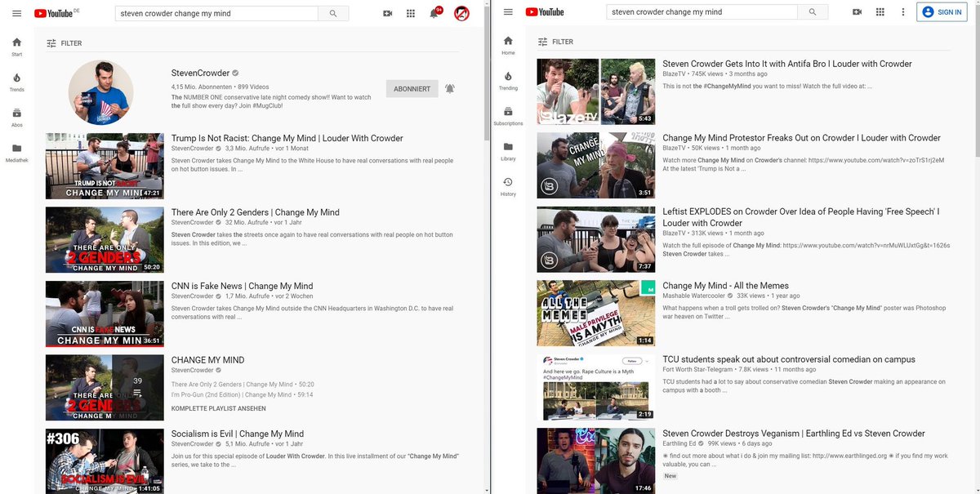Open StevenCrowder channel avatar

100,91
